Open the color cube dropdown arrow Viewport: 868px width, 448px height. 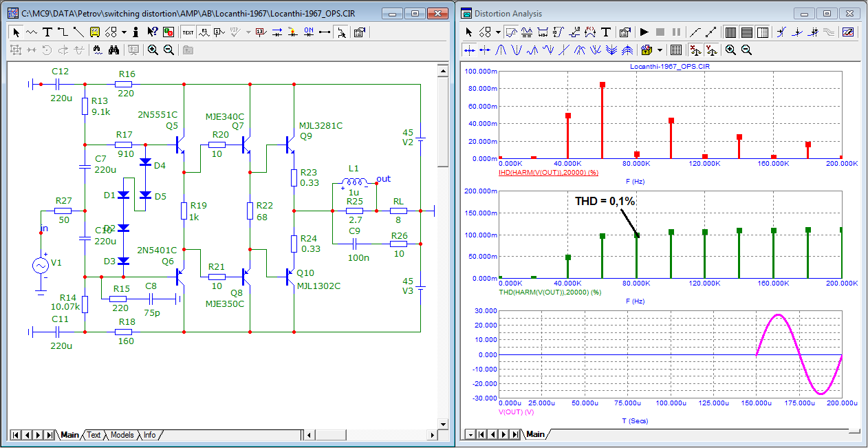point(660,50)
